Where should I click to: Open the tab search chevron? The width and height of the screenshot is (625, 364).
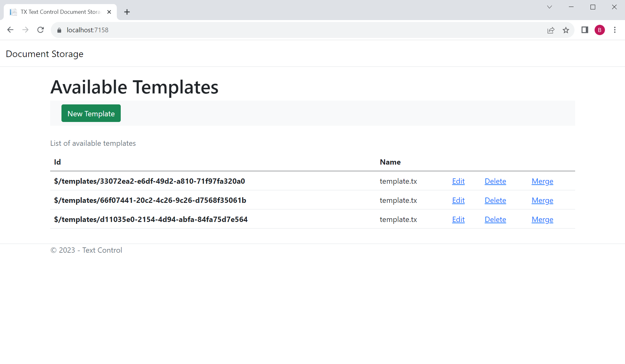(549, 7)
